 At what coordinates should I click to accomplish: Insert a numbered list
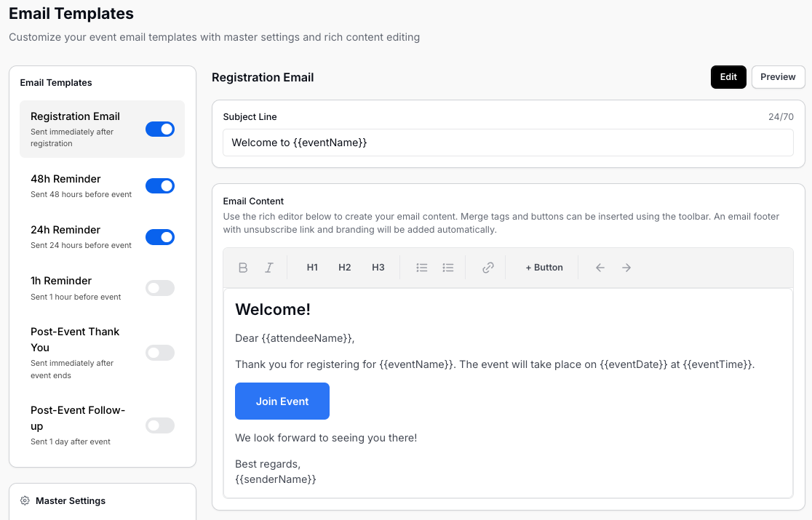pos(448,268)
